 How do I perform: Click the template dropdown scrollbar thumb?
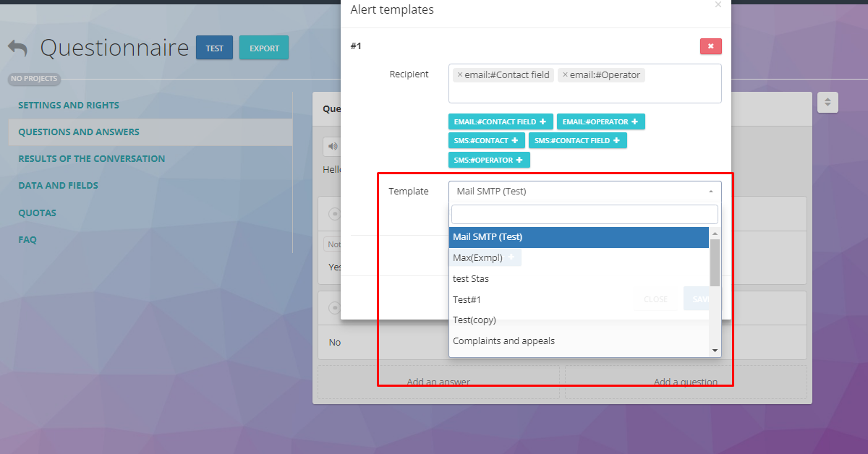point(715,262)
